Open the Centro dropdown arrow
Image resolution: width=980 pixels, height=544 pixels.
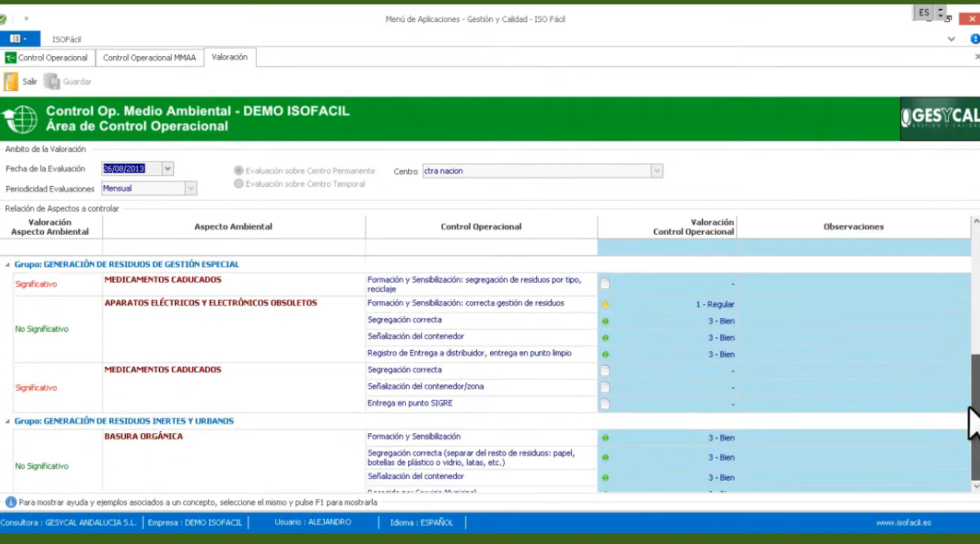[657, 171]
